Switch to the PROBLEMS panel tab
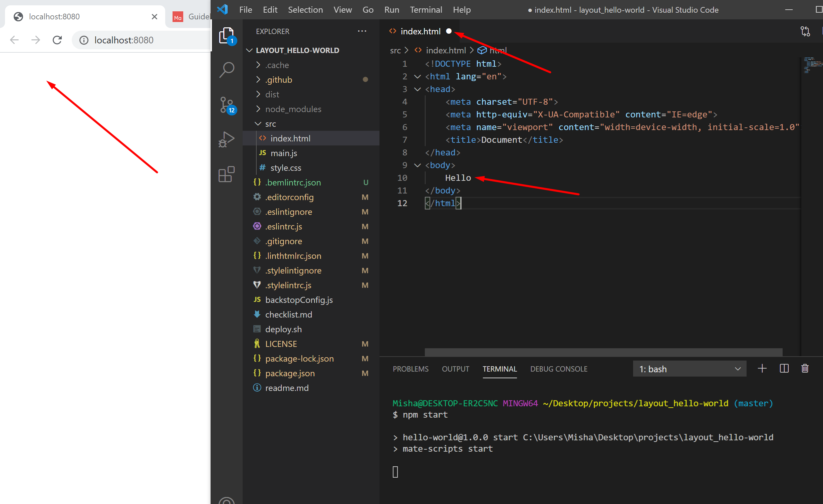Screen dimensions: 823x504 point(410,369)
